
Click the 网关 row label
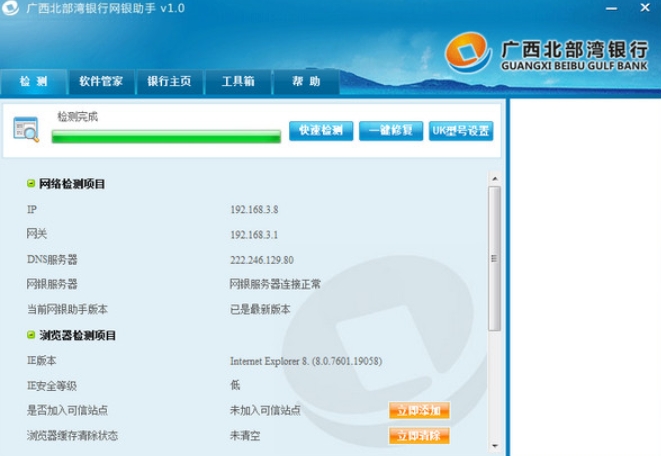pyautogui.click(x=37, y=234)
